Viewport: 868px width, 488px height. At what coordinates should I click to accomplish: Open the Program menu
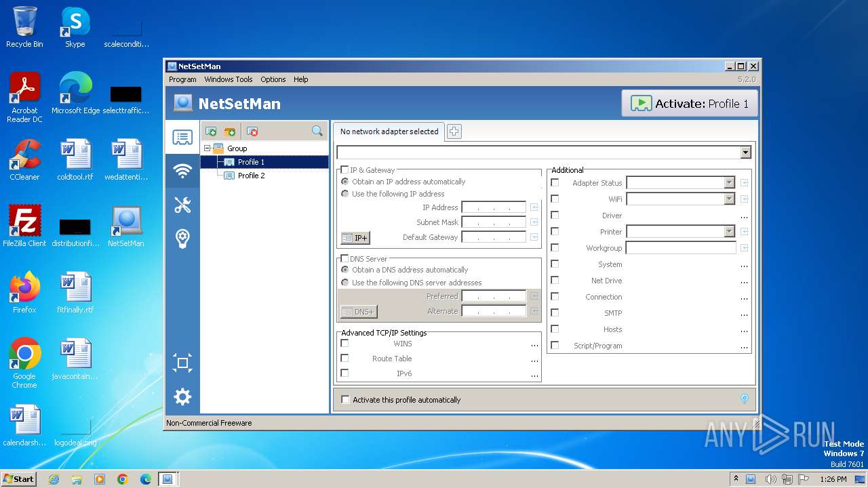pos(182,79)
